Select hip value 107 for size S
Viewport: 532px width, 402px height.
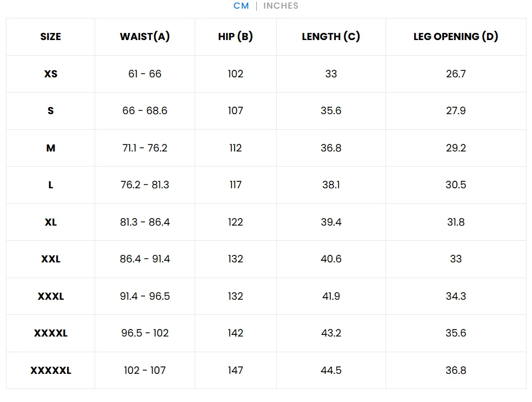pyautogui.click(x=236, y=111)
